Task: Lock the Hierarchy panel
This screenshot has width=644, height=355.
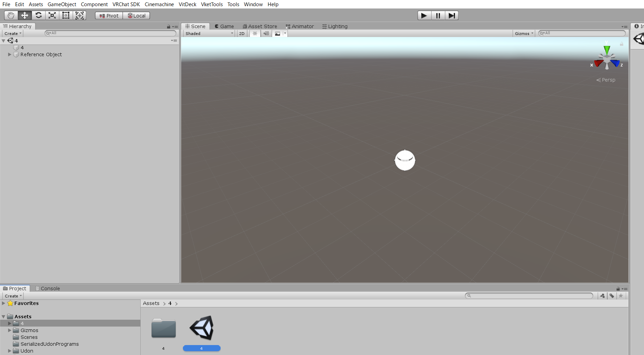Action: tap(168, 26)
